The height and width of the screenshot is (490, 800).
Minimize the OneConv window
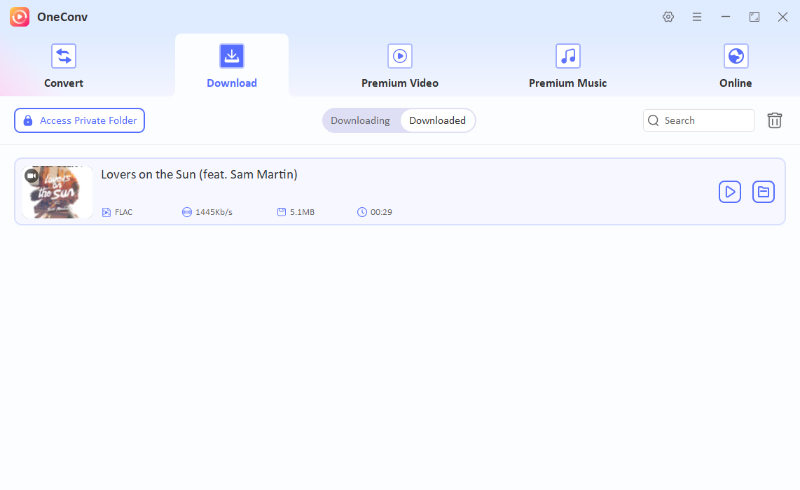click(x=725, y=17)
